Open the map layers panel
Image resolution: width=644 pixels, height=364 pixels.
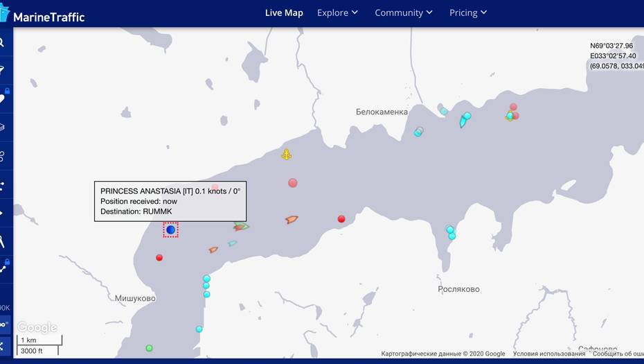point(2,127)
